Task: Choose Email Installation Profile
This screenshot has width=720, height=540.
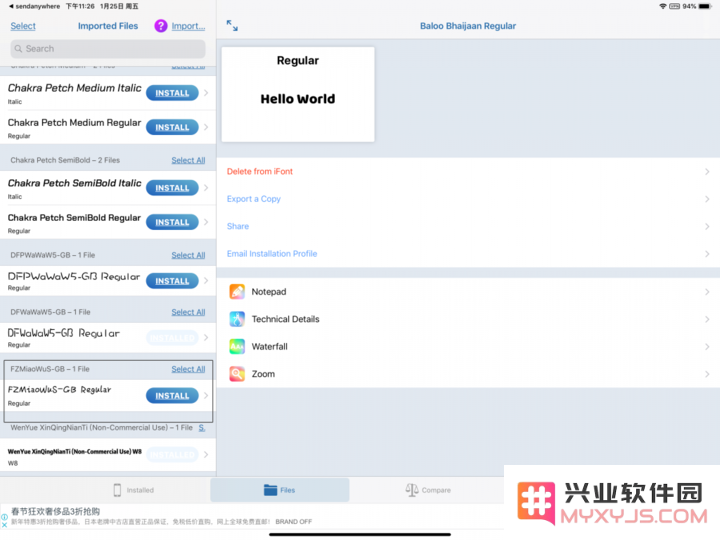Action: (x=272, y=254)
